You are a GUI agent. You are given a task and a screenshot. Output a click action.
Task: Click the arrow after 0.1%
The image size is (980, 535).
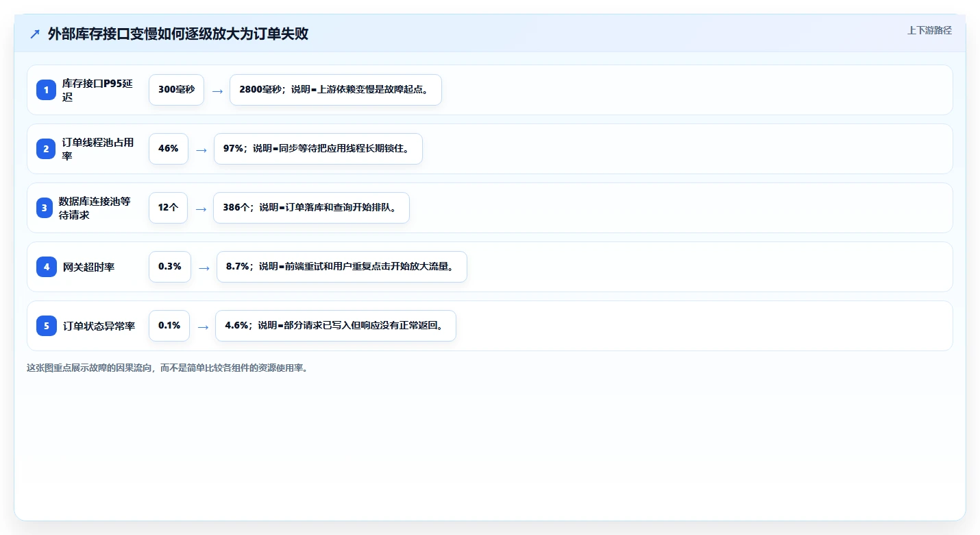tap(203, 326)
